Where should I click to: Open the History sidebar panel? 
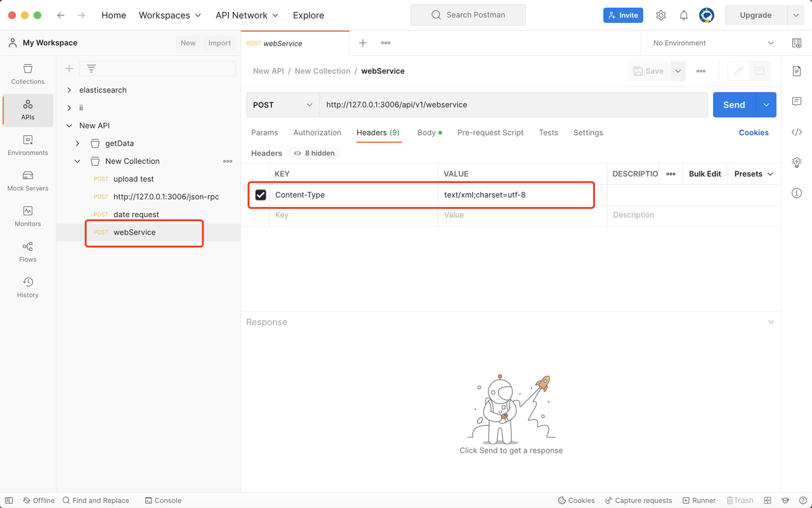point(28,288)
